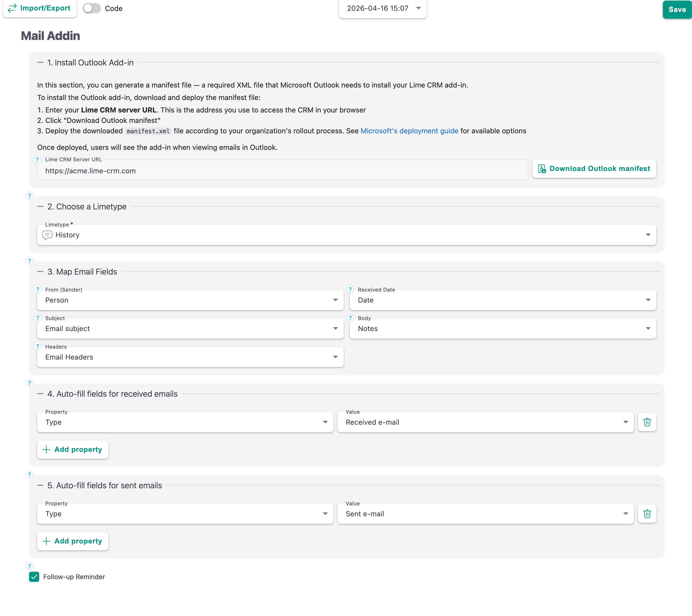Collapse the Map Email Fields section
The width and height of the screenshot is (692, 616).
point(40,272)
